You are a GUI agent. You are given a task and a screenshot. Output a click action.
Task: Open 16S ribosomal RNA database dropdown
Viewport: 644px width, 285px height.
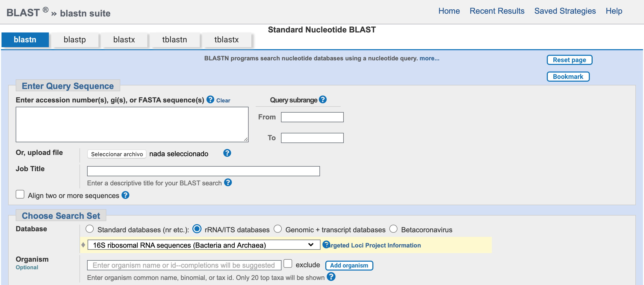pyautogui.click(x=204, y=245)
